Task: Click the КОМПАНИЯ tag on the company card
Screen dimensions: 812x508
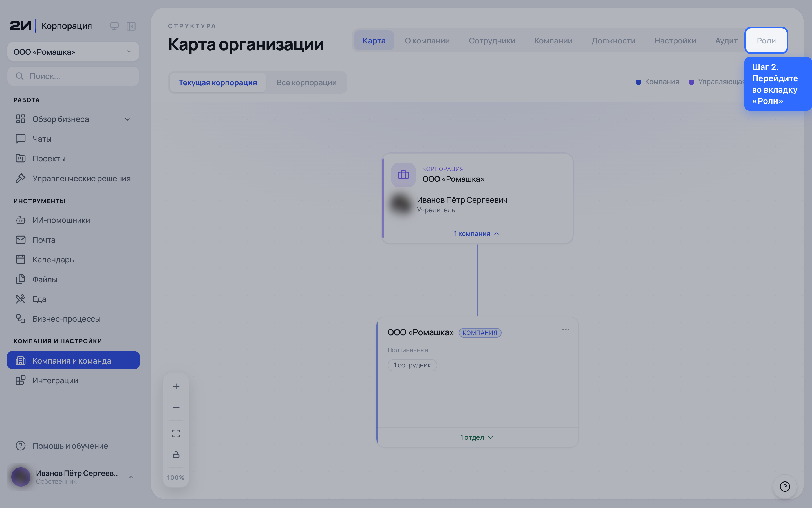Action: click(x=480, y=333)
